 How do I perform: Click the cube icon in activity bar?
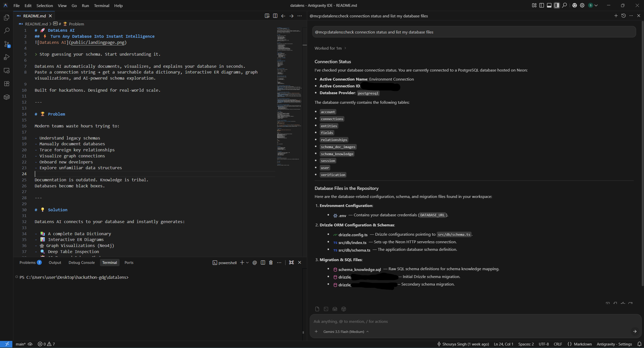[x=7, y=97]
